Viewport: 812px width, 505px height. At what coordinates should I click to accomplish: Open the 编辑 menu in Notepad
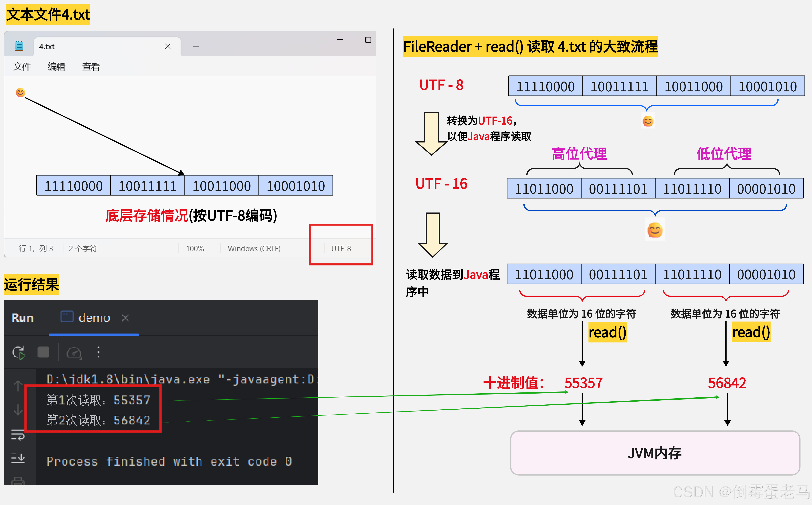pyautogui.click(x=56, y=67)
